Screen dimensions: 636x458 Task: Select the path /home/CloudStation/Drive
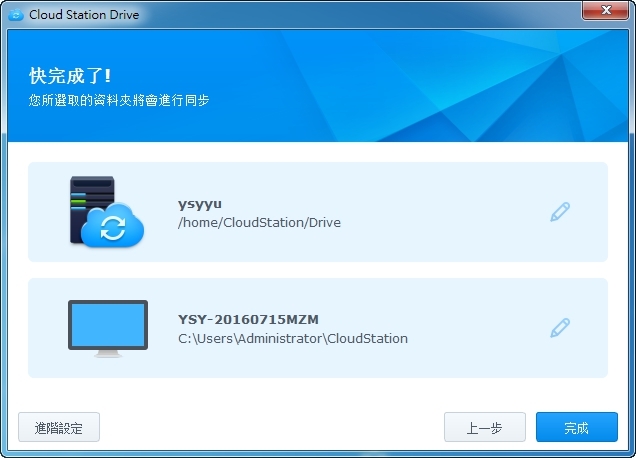point(259,223)
